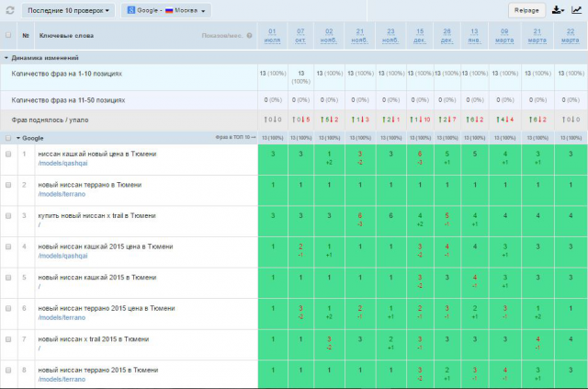Select keyword 'новый ниссан террано 2015 цена в Тюмени'

pyautogui.click(x=107, y=308)
